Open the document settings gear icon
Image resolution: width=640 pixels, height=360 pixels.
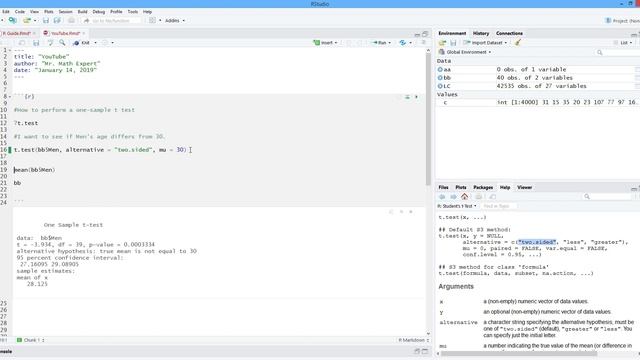[105, 42]
